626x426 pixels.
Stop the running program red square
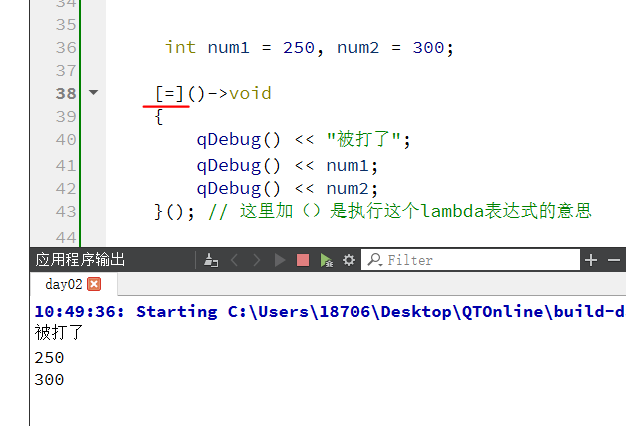(303, 260)
